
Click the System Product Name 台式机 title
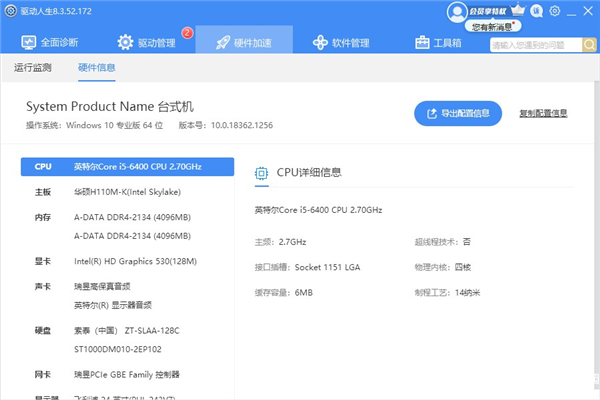point(110,106)
